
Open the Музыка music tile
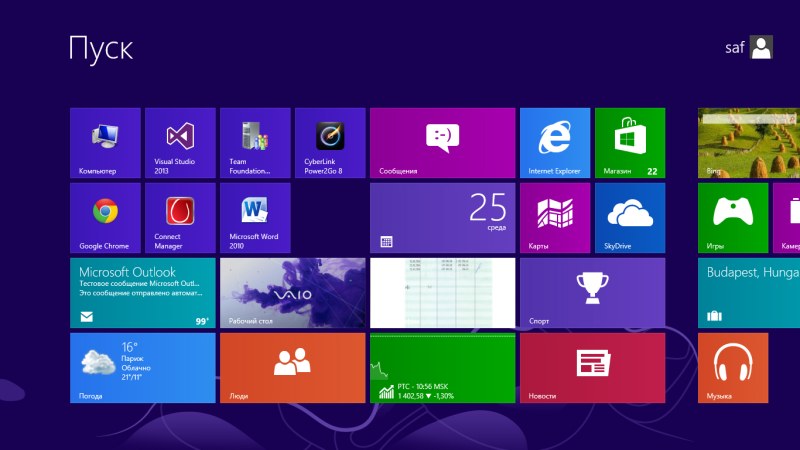[733, 368]
